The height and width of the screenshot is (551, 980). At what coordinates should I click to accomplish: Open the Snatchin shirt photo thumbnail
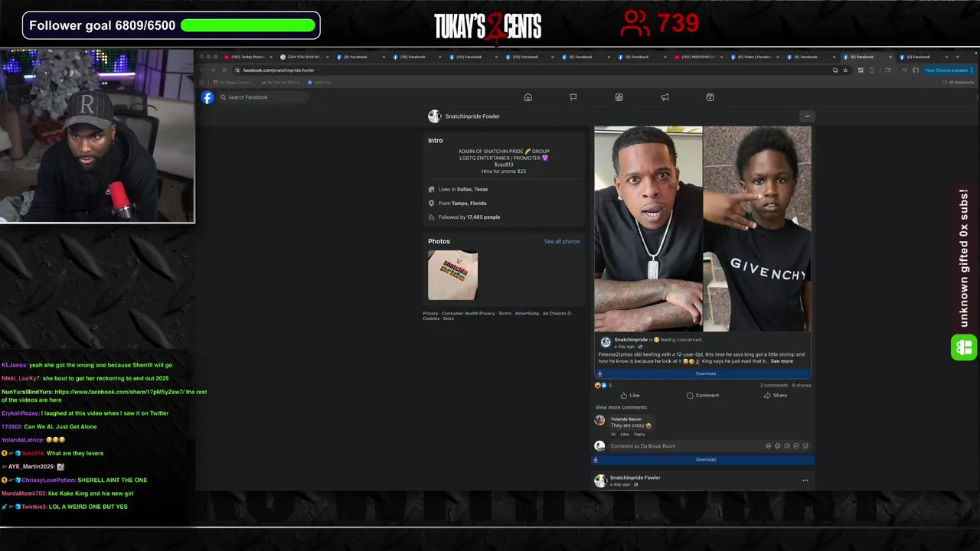pos(452,275)
